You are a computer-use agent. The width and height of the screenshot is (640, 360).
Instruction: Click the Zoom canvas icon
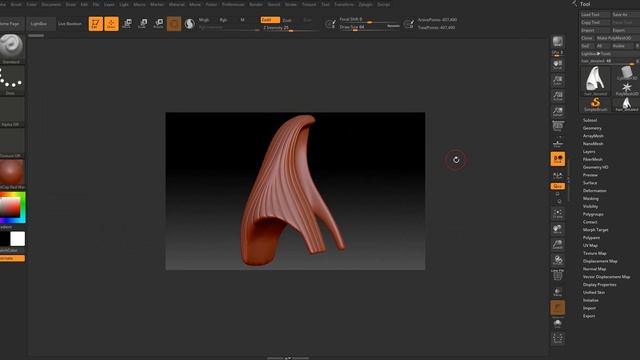click(x=558, y=80)
